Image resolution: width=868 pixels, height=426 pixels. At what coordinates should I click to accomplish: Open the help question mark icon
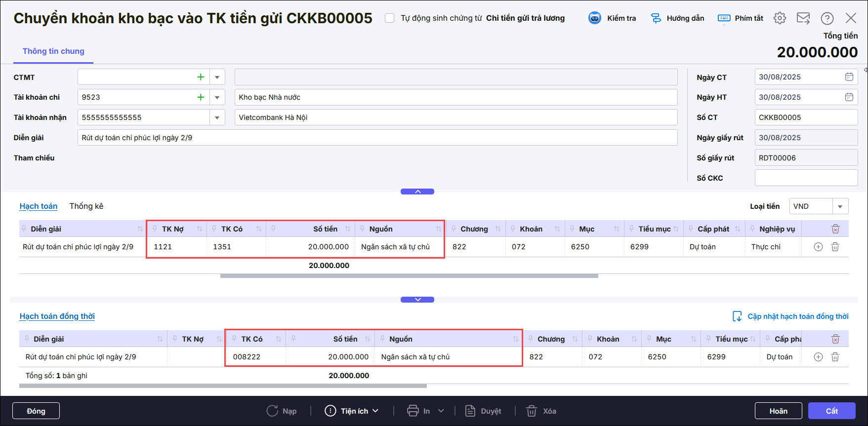[x=827, y=18]
